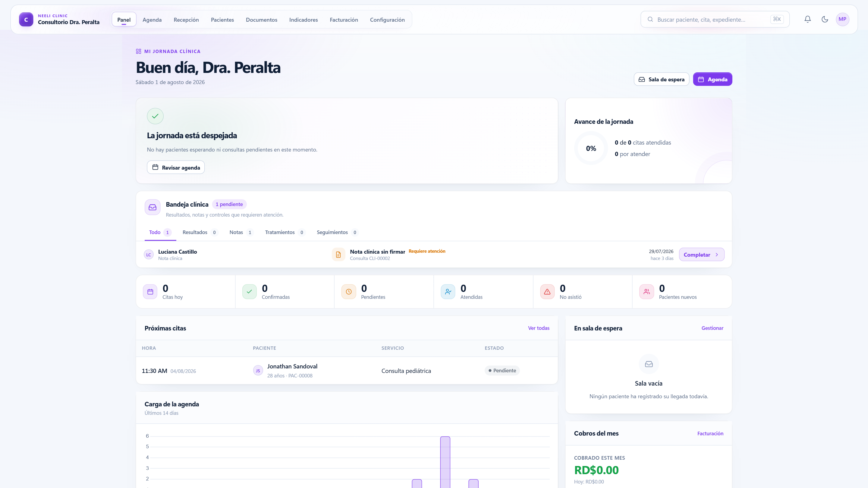Switch to Indicadores
868x488 pixels.
point(303,20)
